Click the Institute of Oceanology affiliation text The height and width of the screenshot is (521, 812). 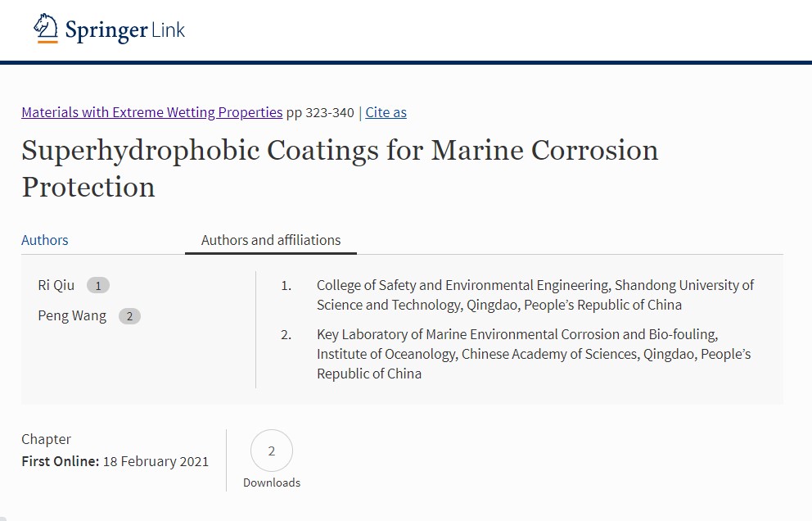click(x=534, y=354)
